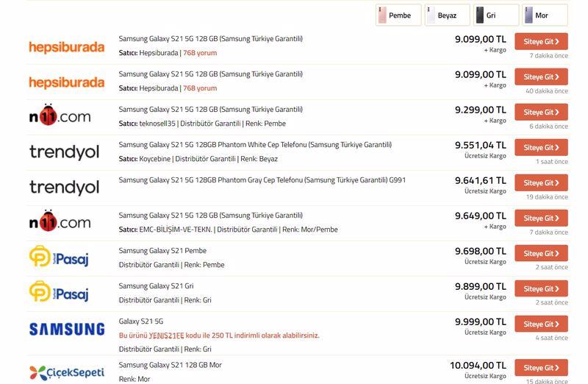Click the Pasaj logo beside S21 Gri listing
The height and width of the screenshot is (384, 588).
click(59, 291)
